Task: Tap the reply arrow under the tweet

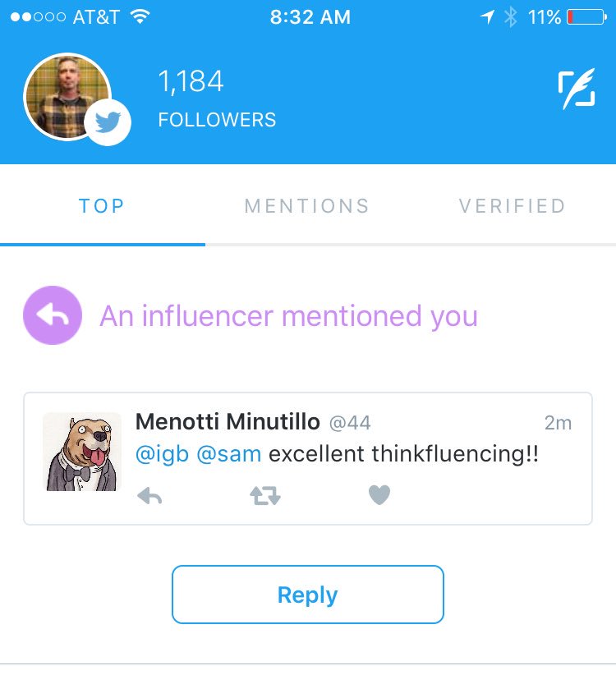Action: click(149, 495)
